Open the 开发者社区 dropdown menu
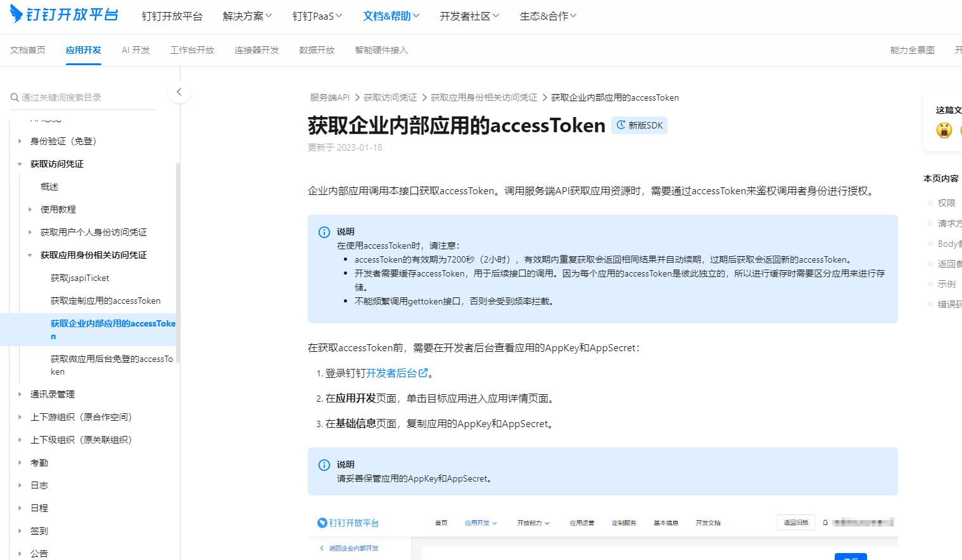 tap(470, 16)
